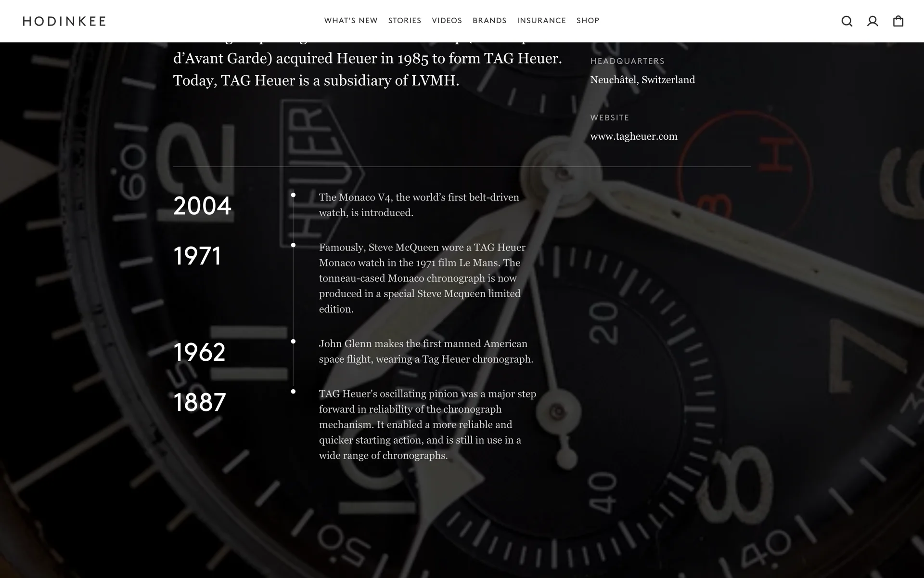This screenshot has height=578, width=924.
Task: Click the 2004 timeline dot
Action: 293,195
